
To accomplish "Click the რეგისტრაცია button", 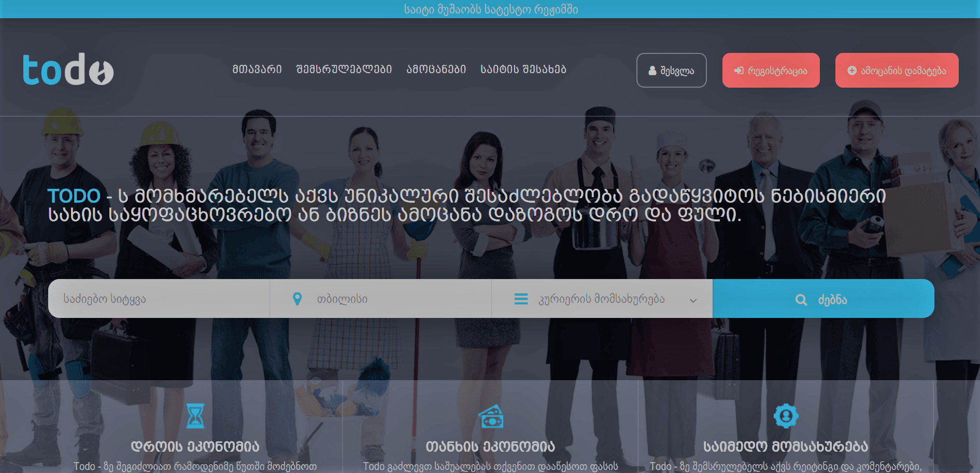I will 771,71.
